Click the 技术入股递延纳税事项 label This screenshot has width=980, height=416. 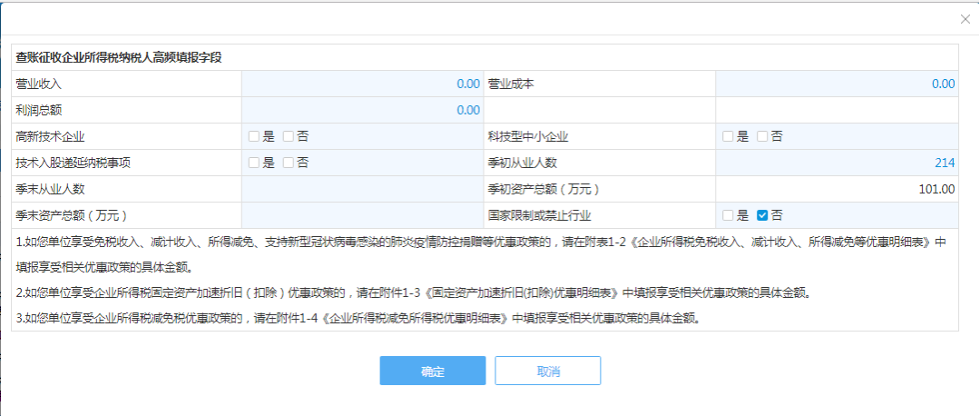(73, 163)
